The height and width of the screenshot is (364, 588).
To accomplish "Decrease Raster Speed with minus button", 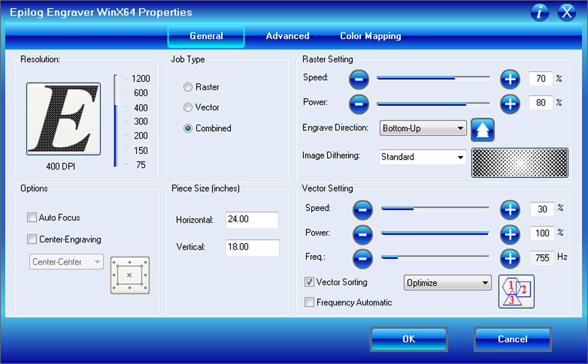I will coord(359,80).
